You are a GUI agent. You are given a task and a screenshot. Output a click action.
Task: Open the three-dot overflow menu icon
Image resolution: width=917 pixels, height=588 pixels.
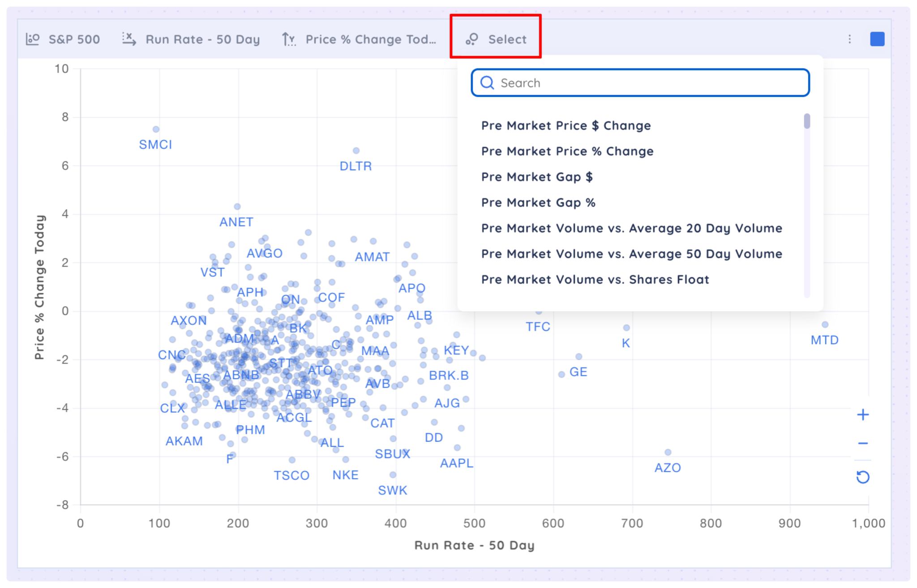(x=849, y=39)
